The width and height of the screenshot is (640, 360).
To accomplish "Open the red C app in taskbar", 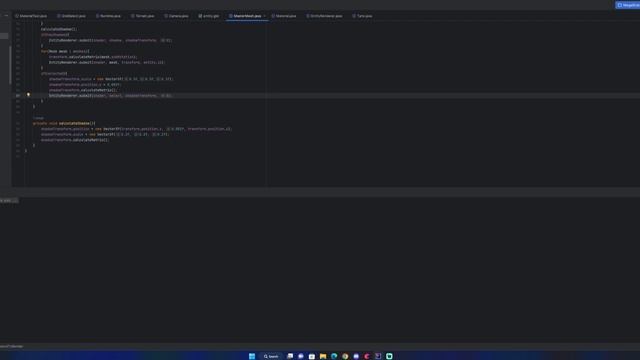I will [367, 356].
